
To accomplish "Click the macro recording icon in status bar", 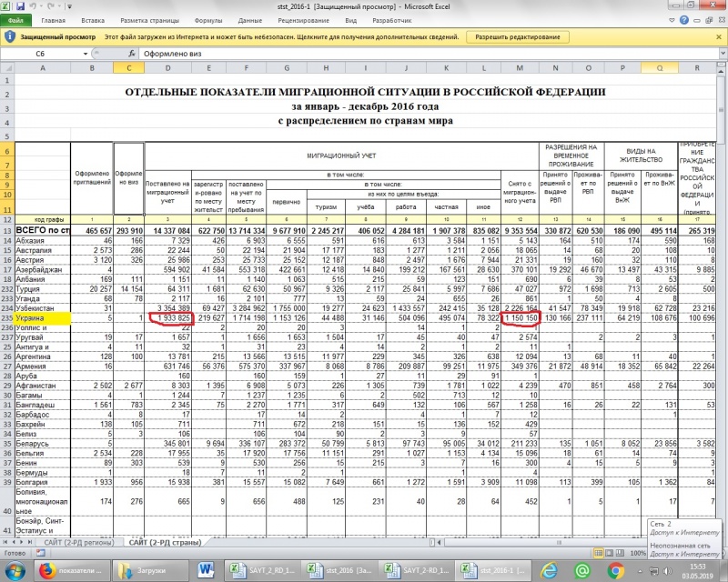I will 41,553.
